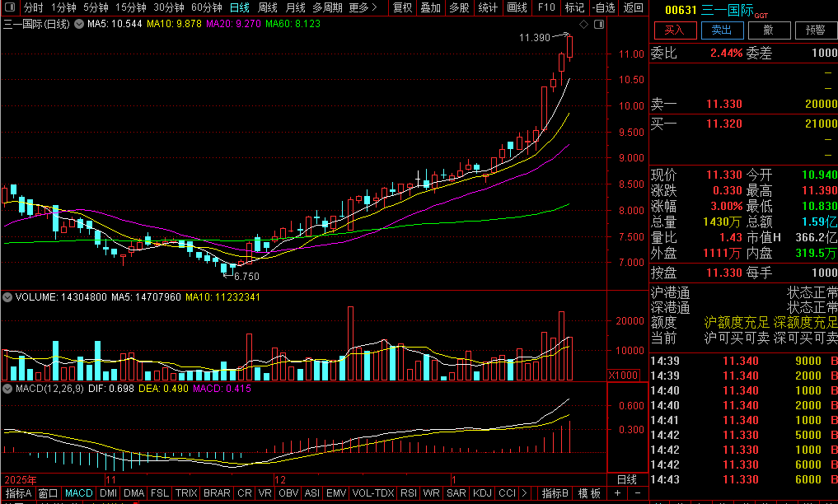
Task: Show more indicators with right chevron
Action: tap(524, 493)
